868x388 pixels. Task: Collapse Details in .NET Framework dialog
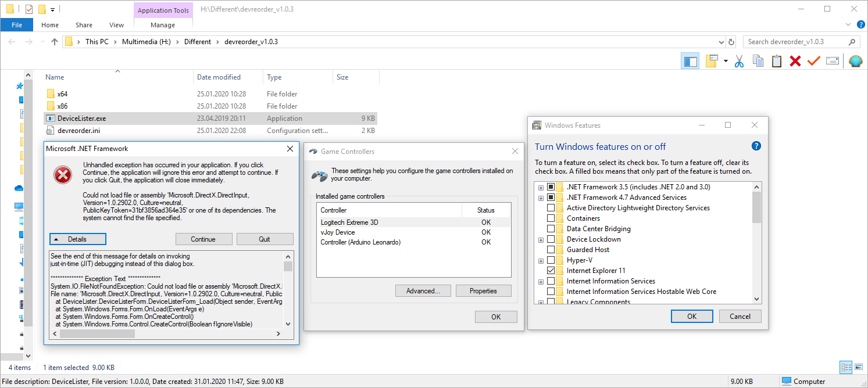[78, 239]
